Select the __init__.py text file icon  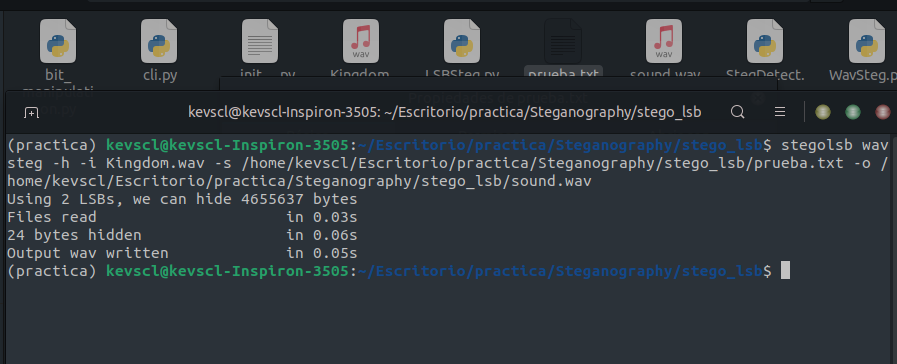click(260, 41)
